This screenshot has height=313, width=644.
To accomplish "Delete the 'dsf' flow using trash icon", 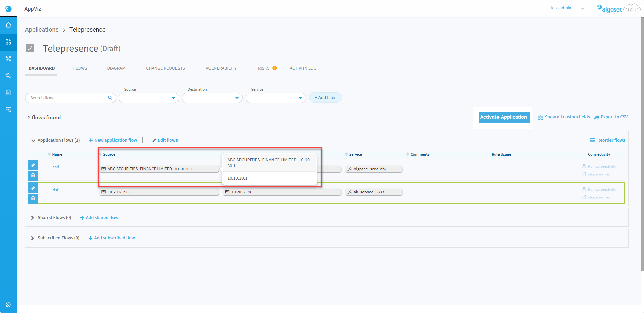I will click(33, 198).
